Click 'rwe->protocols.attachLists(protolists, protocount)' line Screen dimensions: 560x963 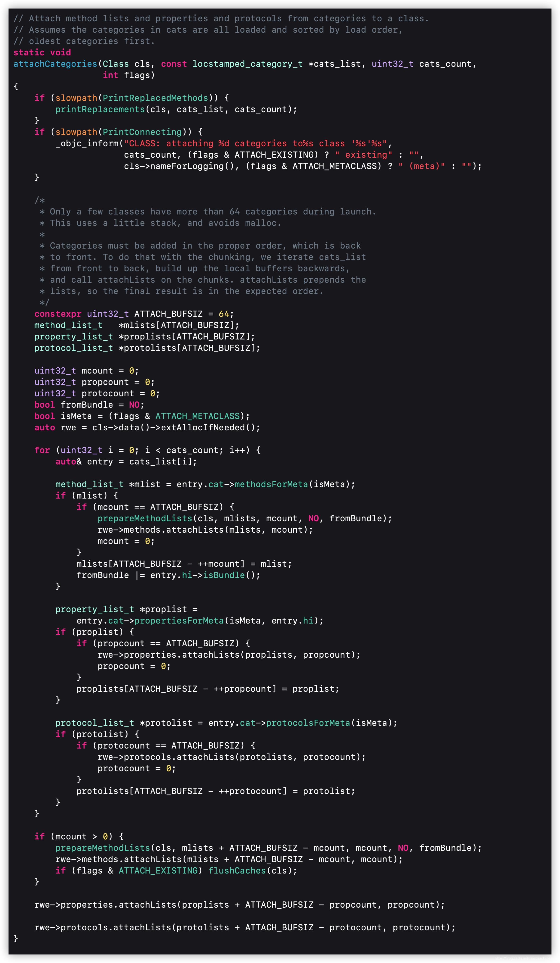pyautogui.click(x=231, y=757)
